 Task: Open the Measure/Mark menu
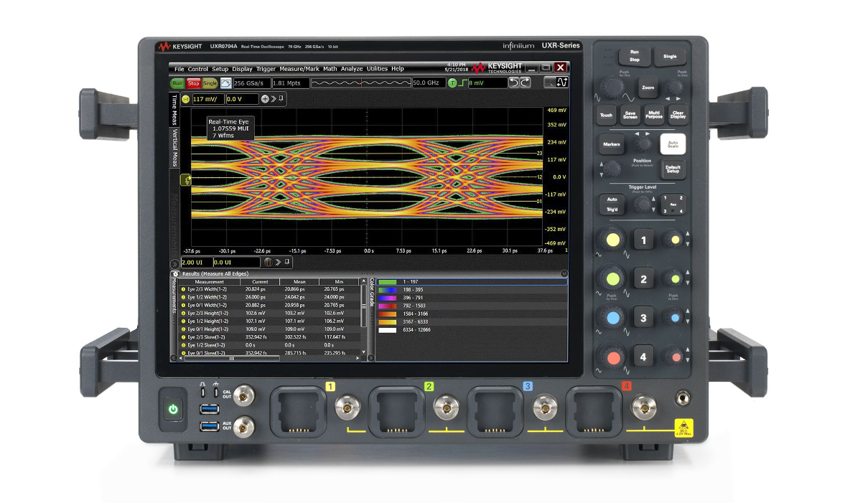point(301,68)
